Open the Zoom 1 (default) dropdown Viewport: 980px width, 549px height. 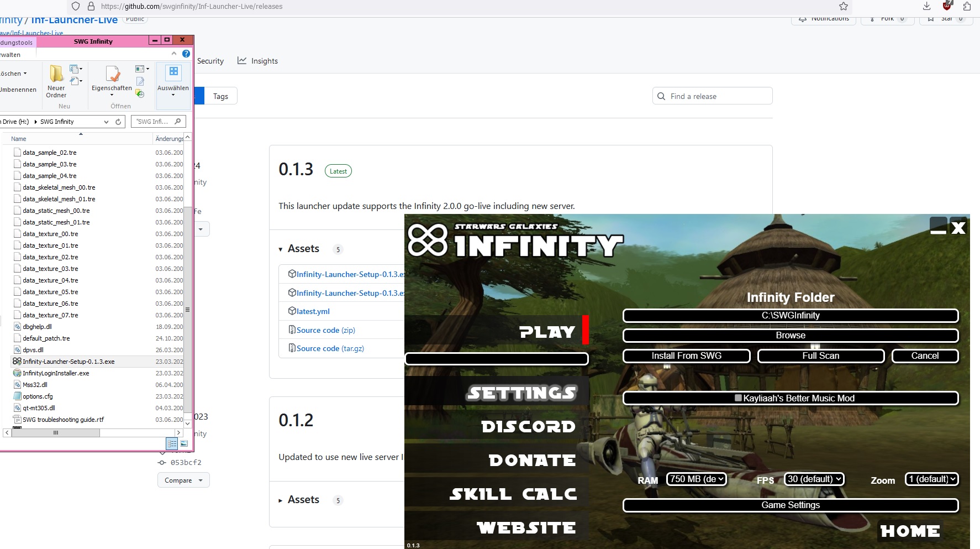pyautogui.click(x=932, y=479)
